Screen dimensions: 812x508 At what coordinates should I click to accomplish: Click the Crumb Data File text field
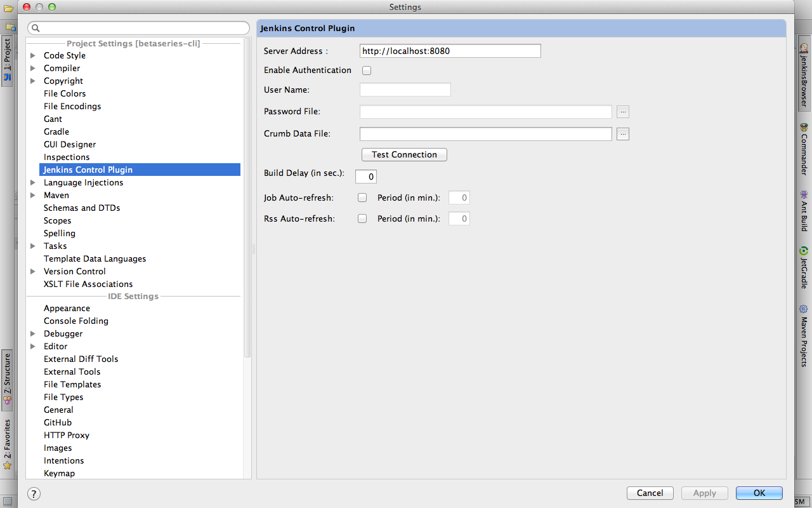click(x=486, y=134)
